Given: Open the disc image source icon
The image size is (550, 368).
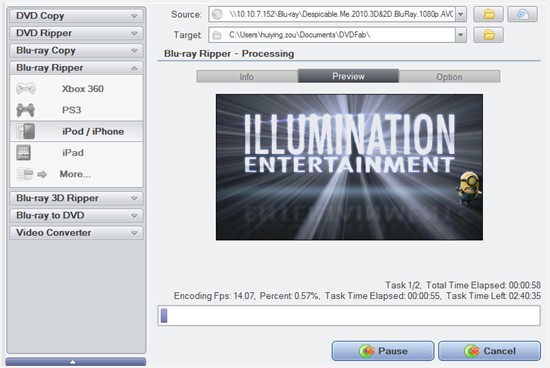Looking at the screenshot, I should [x=522, y=14].
